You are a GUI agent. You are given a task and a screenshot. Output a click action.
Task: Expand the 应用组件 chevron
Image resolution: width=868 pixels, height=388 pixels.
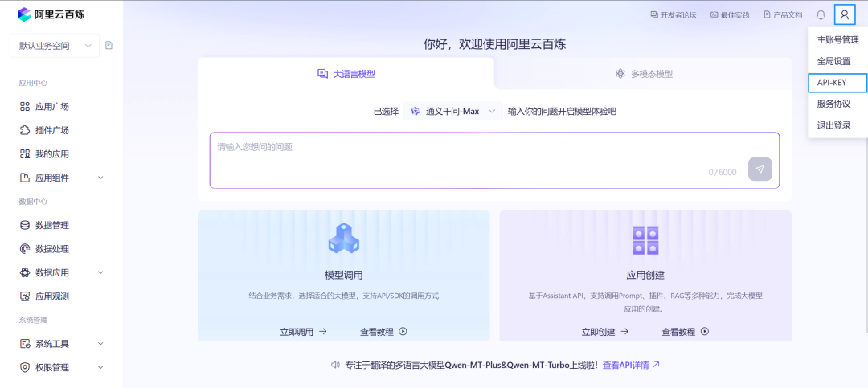(x=100, y=178)
